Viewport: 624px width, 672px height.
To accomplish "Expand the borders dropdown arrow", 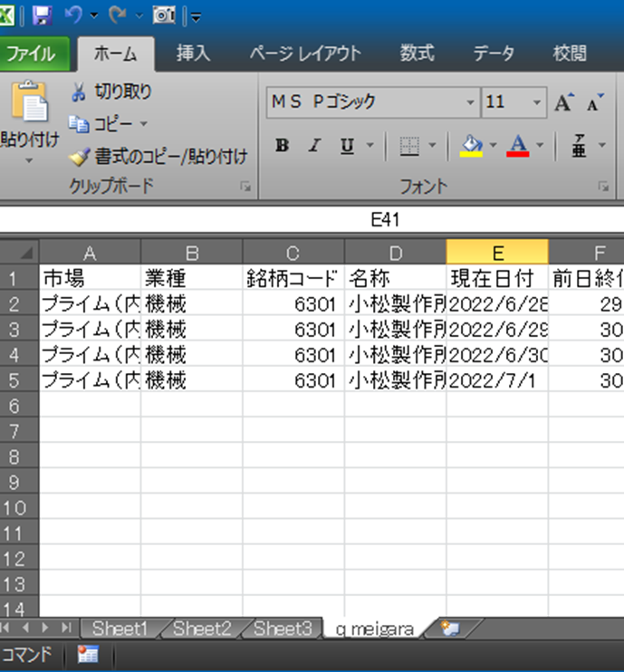I will pos(432,145).
